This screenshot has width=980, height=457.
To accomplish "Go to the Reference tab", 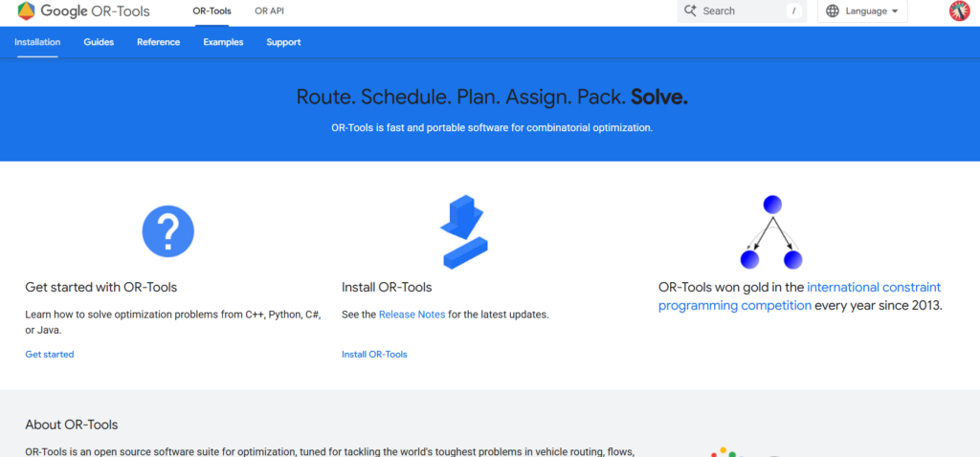I will (159, 42).
